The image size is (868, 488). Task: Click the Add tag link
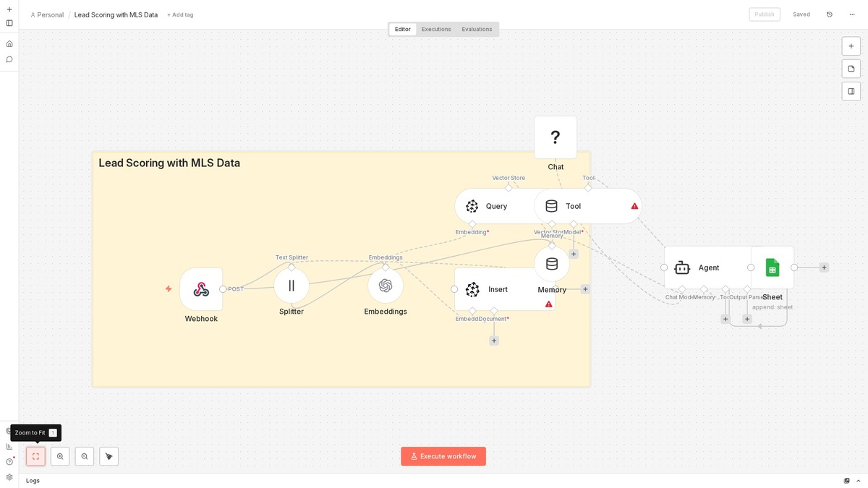pos(180,14)
